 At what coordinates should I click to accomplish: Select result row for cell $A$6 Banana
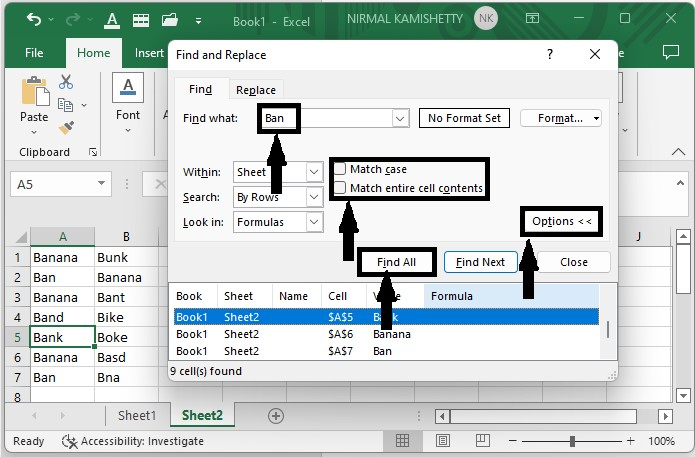pos(386,334)
